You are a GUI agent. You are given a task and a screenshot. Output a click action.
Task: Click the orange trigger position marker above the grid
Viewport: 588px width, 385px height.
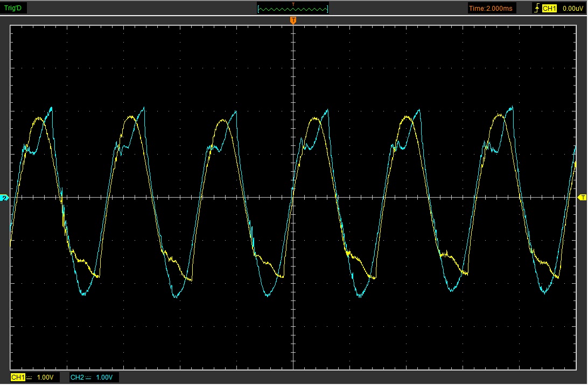pos(293,20)
